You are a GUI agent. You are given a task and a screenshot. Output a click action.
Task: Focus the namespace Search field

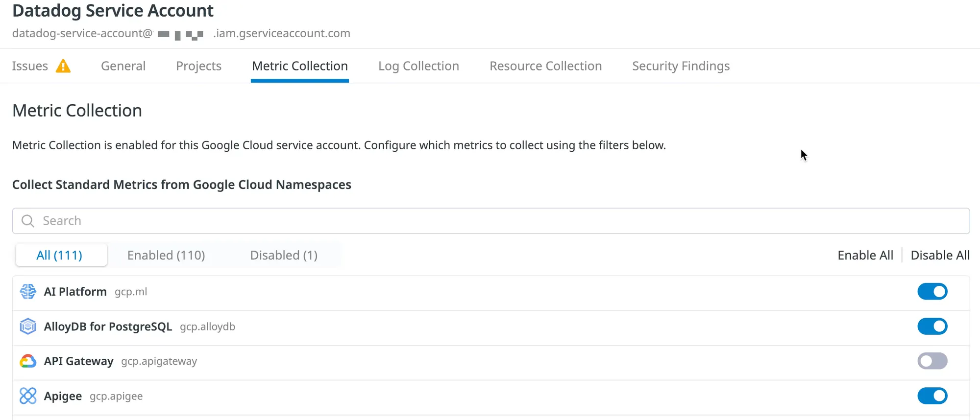coord(490,221)
